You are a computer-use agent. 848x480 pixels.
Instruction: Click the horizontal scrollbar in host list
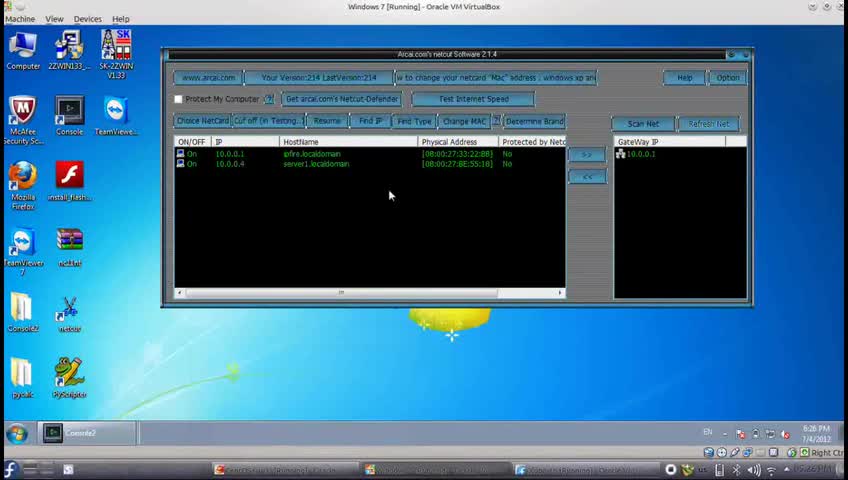click(341, 292)
